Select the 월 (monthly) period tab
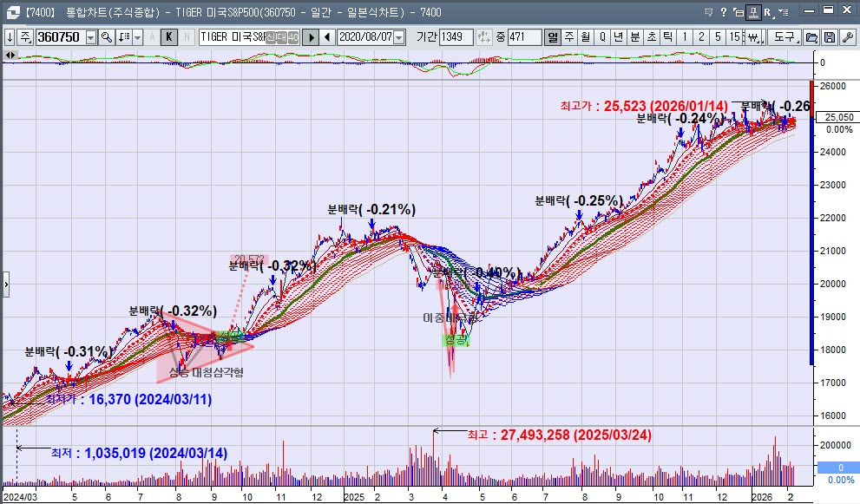The height and width of the screenshot is (504, 860). [585, 37]
